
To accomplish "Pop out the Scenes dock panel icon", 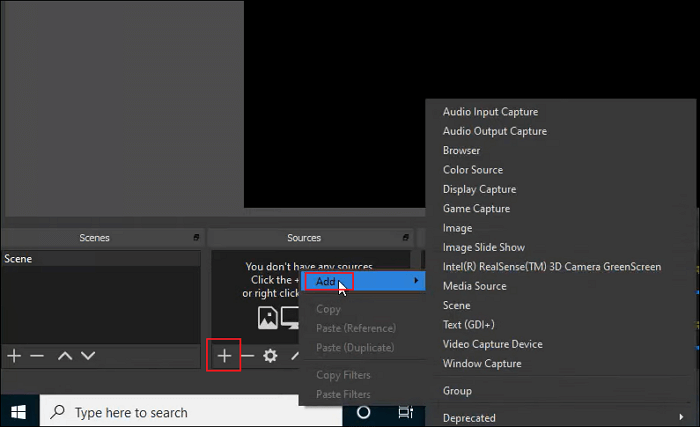I will 195,238.
